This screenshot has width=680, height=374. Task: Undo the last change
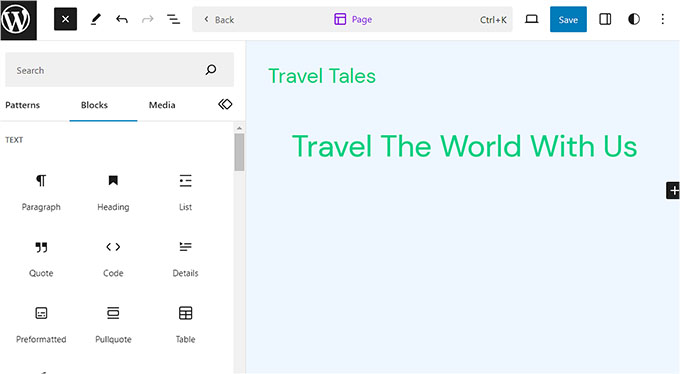click(x=122, y=20)
